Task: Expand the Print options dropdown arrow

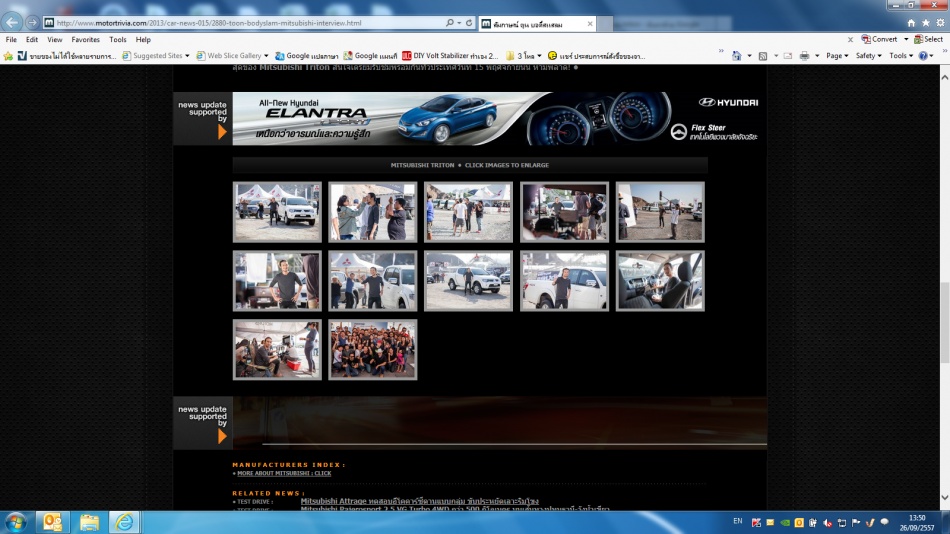Action: pos(817,56)
